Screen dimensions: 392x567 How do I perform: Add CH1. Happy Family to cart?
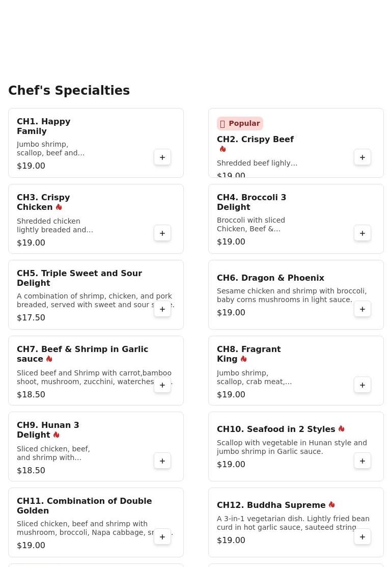click(162, 157)
